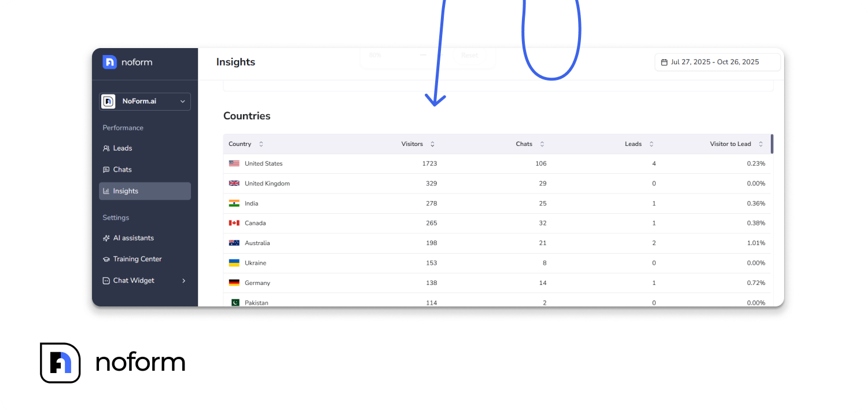
Task: Adjust the slider next to the 80% value
Action: click(x=422, y=55)
